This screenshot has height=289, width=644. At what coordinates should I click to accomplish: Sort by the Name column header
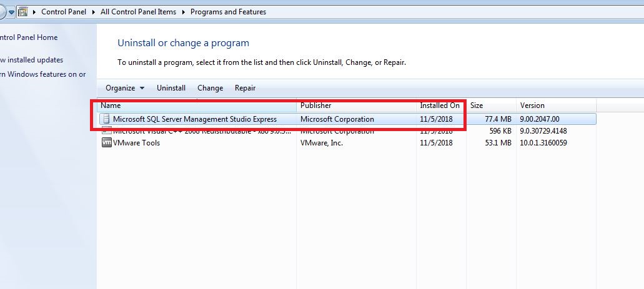197,105
